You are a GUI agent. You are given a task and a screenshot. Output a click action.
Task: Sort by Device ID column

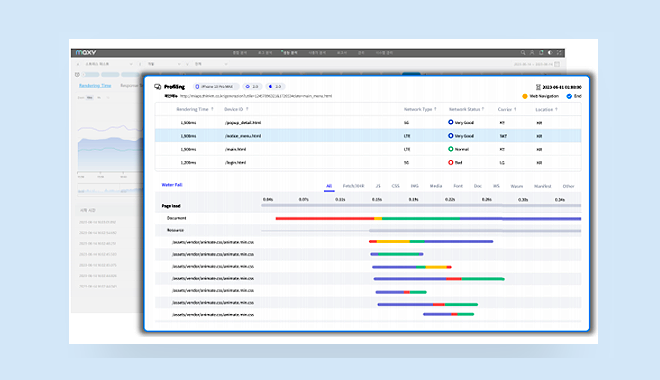[236, 109]
